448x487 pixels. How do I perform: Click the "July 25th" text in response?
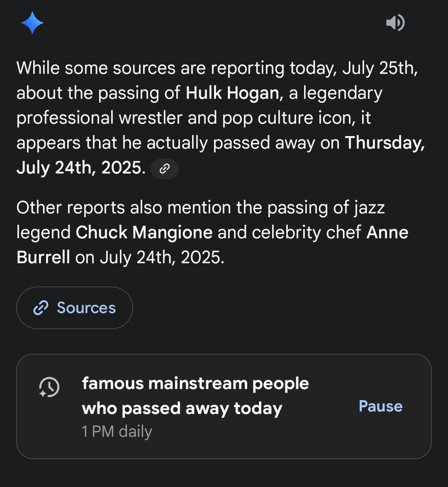pyautogui.click(x=379, y=68)
